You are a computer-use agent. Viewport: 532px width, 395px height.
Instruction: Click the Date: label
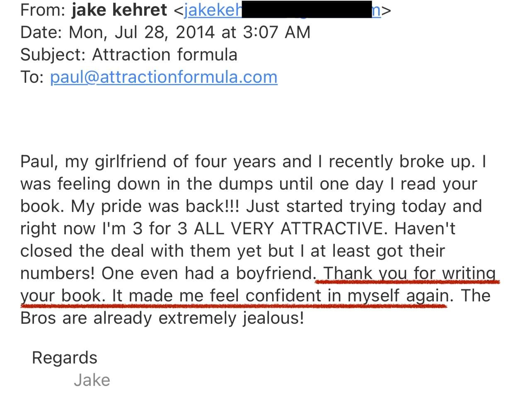tap(41, 32)
